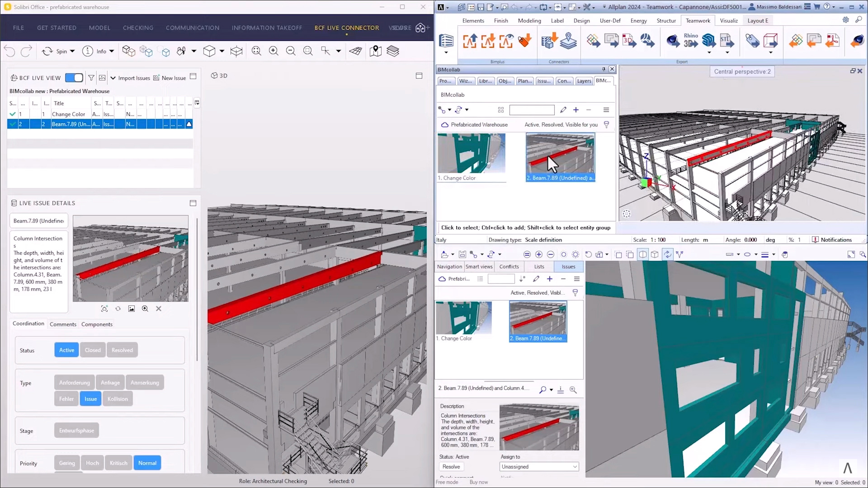Screen dimensions: 868x488
Task: Set priority to Kritisch
Action: tap(118, 463)
